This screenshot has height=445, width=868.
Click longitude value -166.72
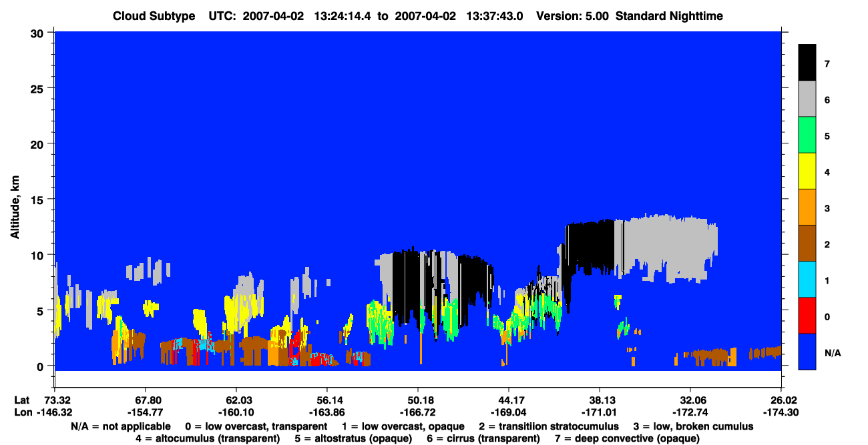tap(417, 412)
